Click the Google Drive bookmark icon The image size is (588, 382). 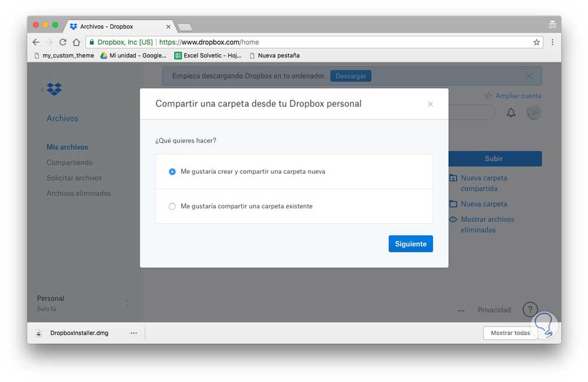click(x=103, y=55)
